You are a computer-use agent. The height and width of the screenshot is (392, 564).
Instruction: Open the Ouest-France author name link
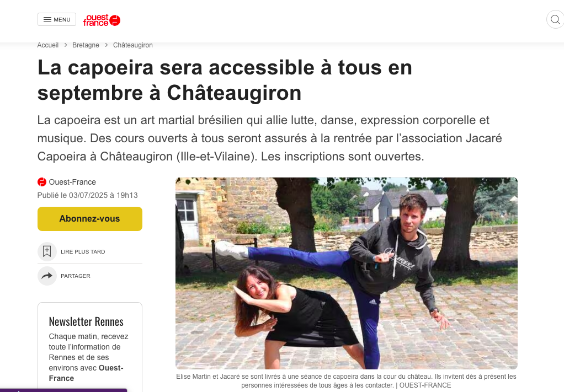tap(72, 182)
